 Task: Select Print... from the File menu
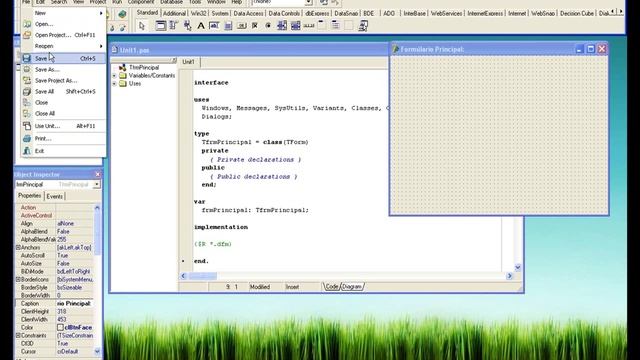[64, 138]
